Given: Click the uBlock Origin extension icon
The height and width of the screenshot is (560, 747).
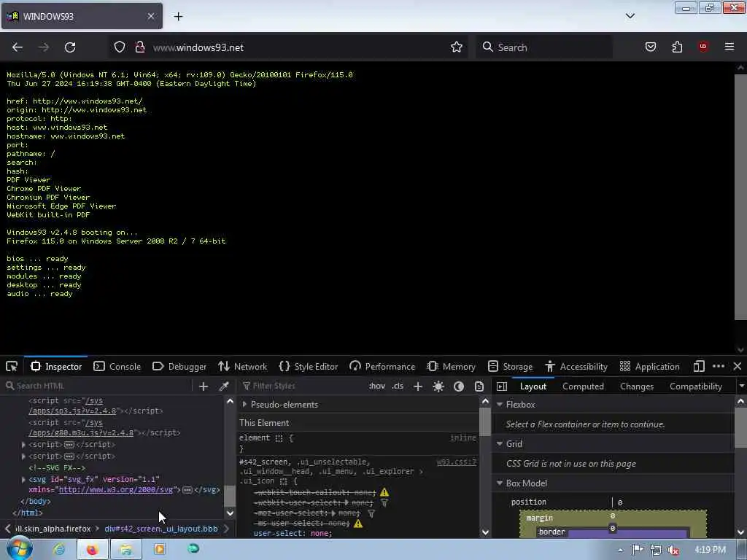Looking at the screenshot, I should coord(703,47).
